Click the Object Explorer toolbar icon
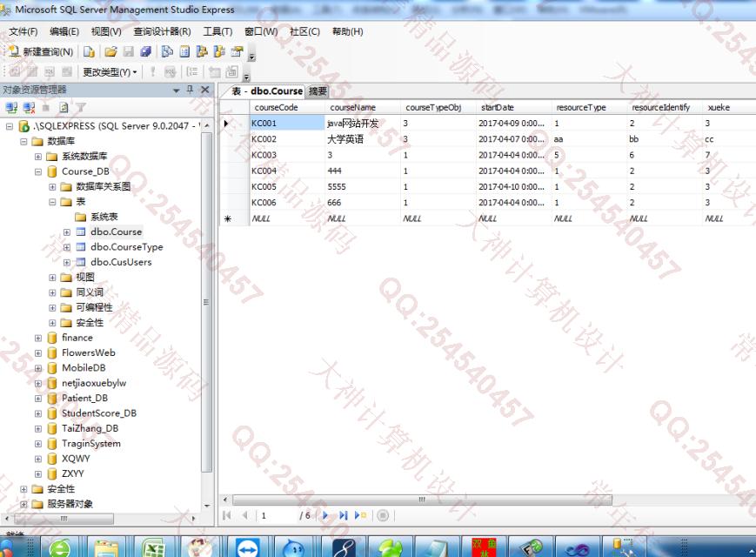The image size is (756, 557). point(202,51)
